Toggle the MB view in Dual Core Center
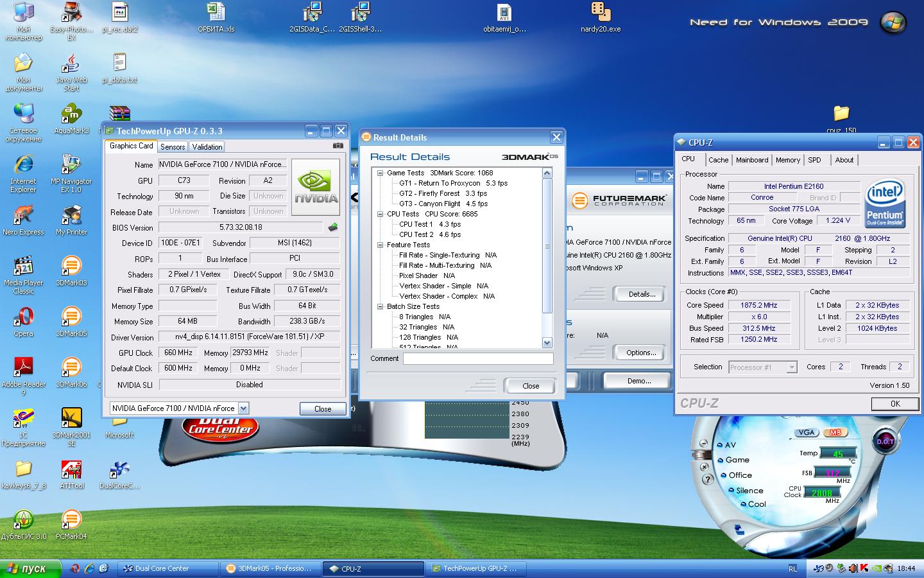 (834, 433)
